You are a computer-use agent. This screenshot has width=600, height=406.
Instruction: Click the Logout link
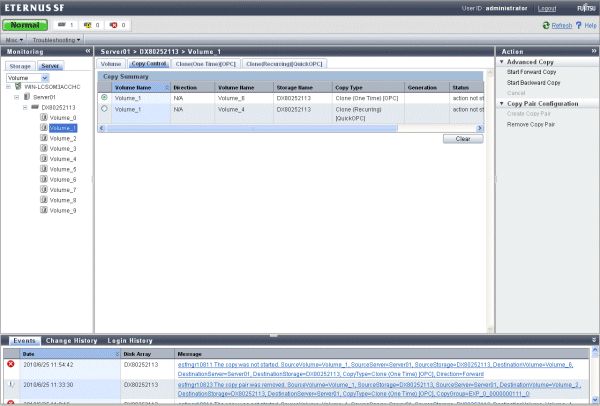(x=547, y=8)
